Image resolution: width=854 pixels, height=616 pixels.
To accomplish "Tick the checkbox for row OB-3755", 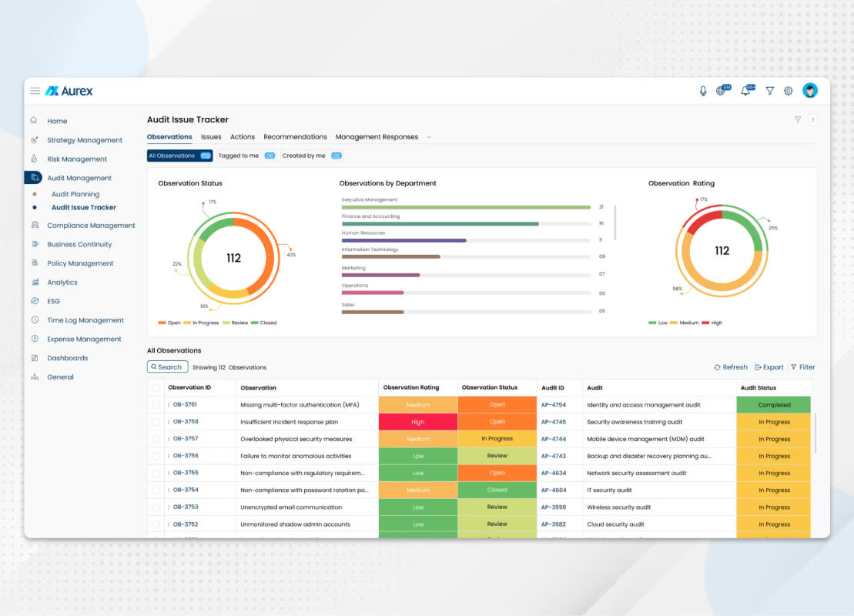I will [x=156, y=473].
